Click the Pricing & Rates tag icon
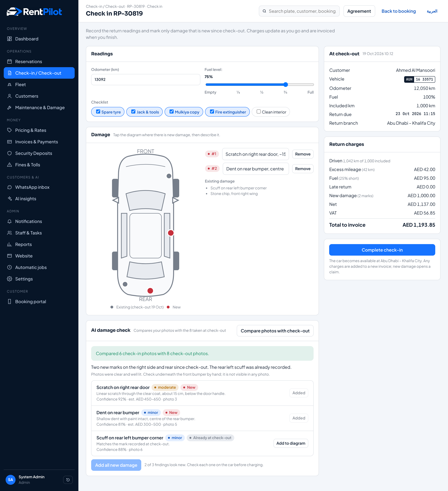 coord(9,130)
